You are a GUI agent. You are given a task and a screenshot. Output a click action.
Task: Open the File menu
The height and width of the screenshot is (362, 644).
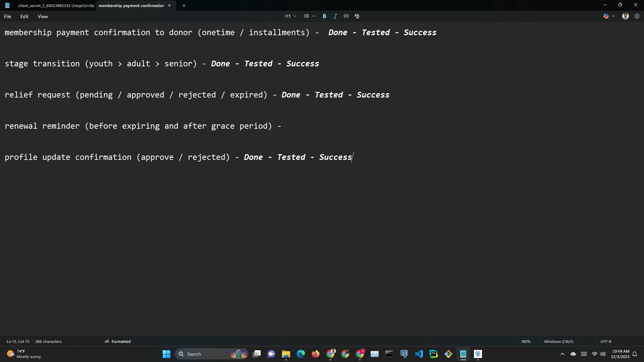tap(7, 16)
